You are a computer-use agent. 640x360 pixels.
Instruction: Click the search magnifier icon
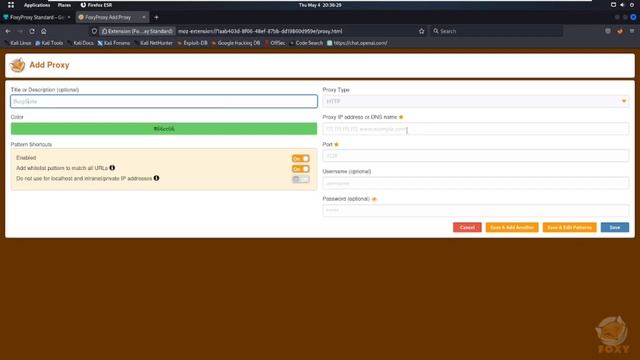tap(436, 31)
